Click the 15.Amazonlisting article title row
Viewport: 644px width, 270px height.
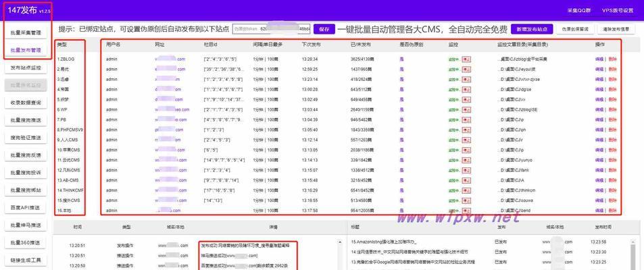click(x=384, y=242)
